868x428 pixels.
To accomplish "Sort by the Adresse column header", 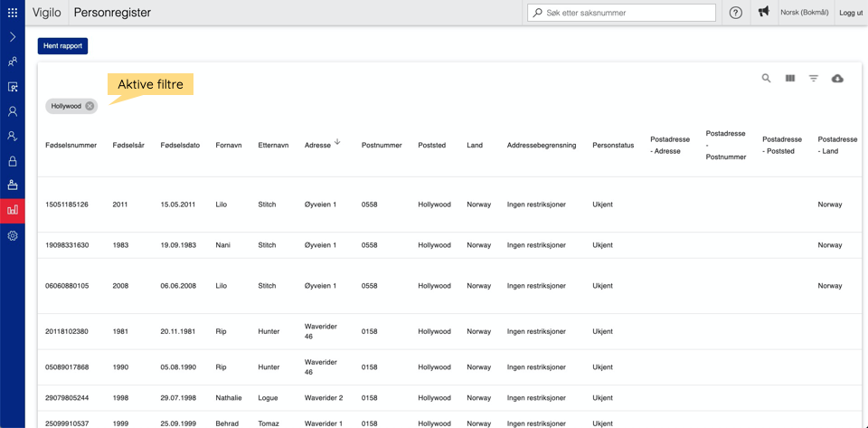I will pyautogui.click(x=317, y=145).
